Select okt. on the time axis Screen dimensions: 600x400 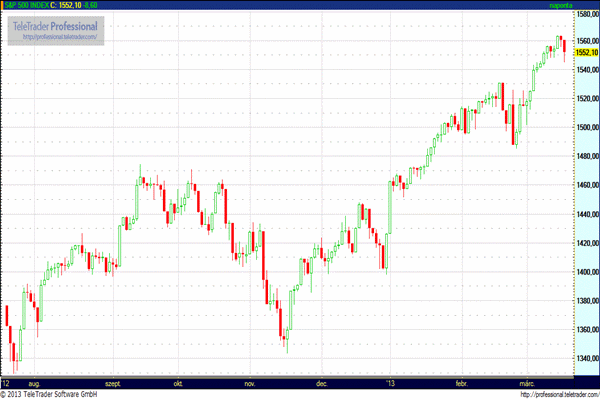[179, 382]
